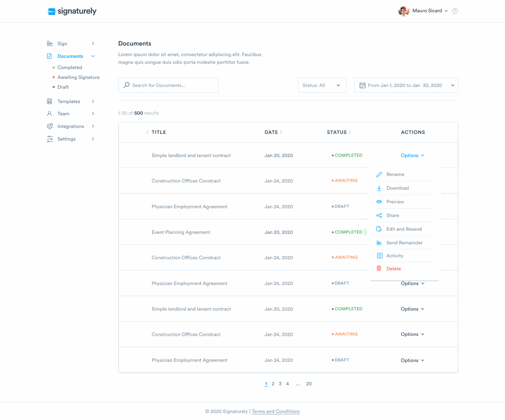Click COMPLETED status of Event Planning Agreement
This screenshot has width=505, height=420.
[347, 232]
